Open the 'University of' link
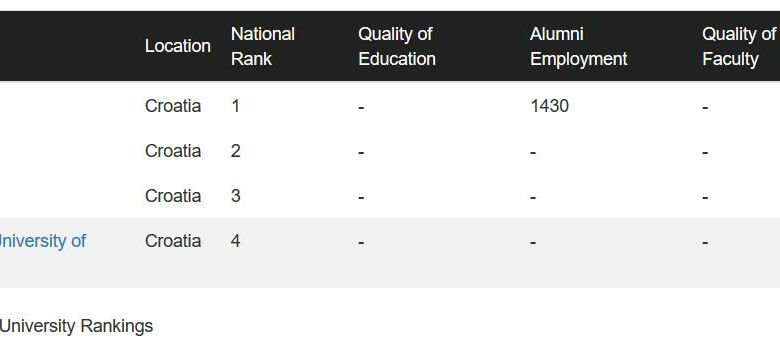The width and height of the screenshot is (780, 360). [x=43, y=241]
